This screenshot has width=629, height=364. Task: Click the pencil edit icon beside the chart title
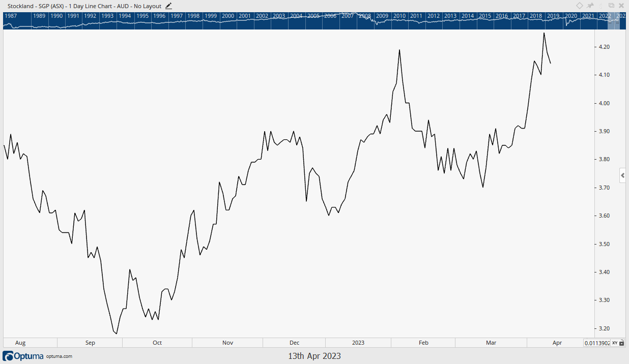pyautogui.click(x=169, y=6)
